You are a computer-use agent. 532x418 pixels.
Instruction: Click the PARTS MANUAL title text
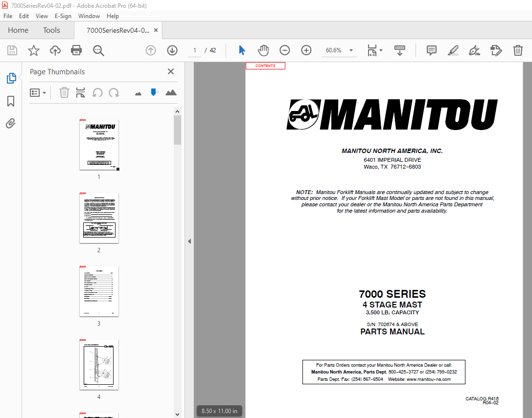coord(393,331)
